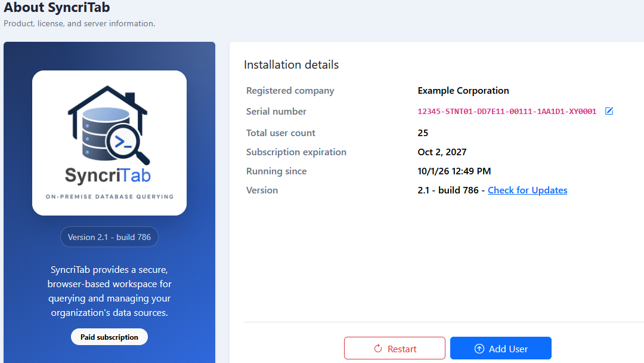The width and height of the screenshot is (644, 363).
Task: Click the product description paragraph about SyncriTab
Action: click(x=109, y=291)
